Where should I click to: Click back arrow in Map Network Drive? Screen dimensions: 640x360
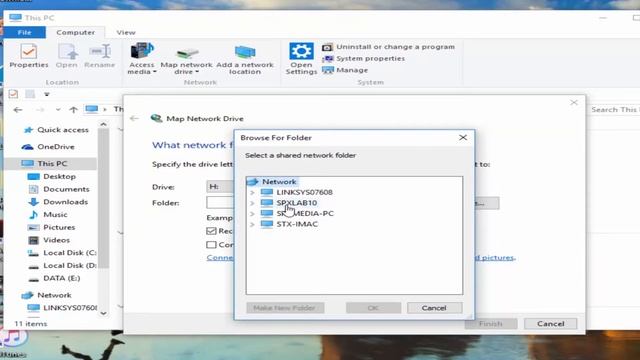tap(134, 119)
